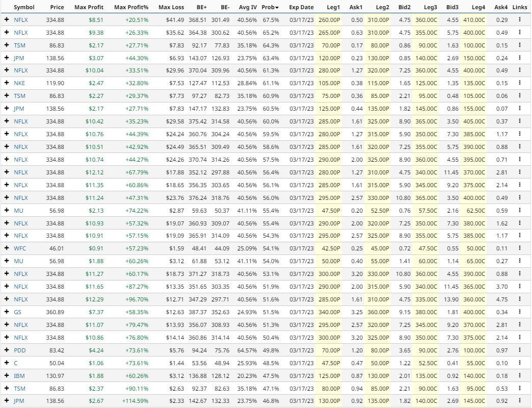Open NFLX symbol link in $11.24 row
532x408 pixels.
click(x=21, y=197)
